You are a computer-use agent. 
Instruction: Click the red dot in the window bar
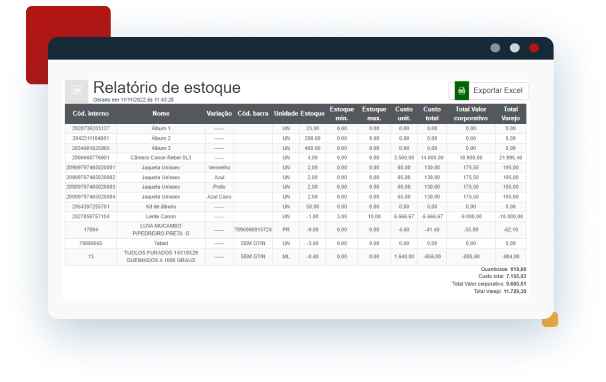(534, 48)
